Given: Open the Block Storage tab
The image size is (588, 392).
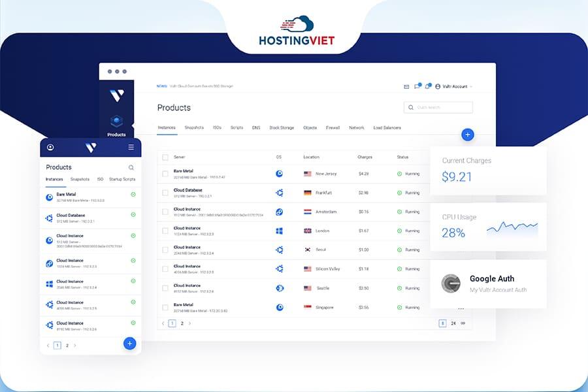Looking at the screenshot, I should pyautogui.click(x=282, y=127).
